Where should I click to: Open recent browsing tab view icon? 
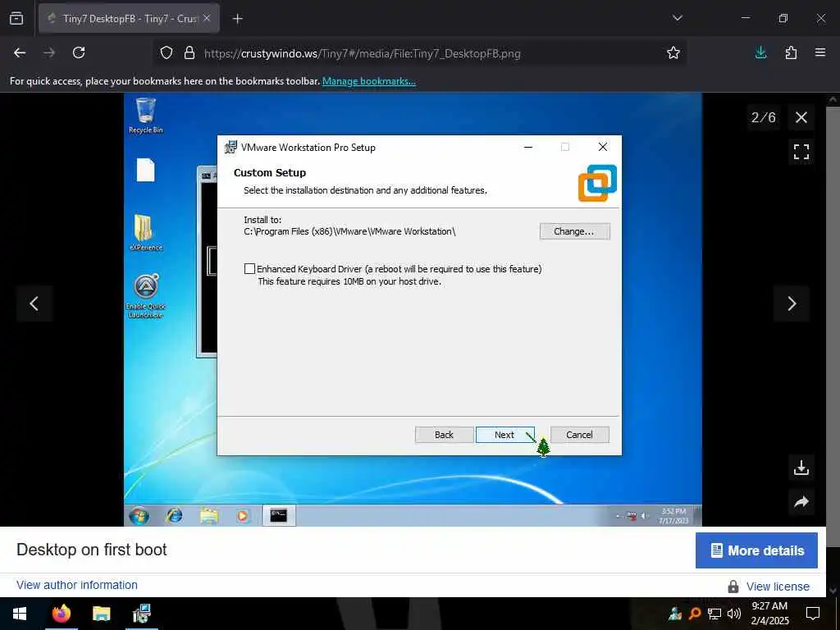[x=16, y=19]
